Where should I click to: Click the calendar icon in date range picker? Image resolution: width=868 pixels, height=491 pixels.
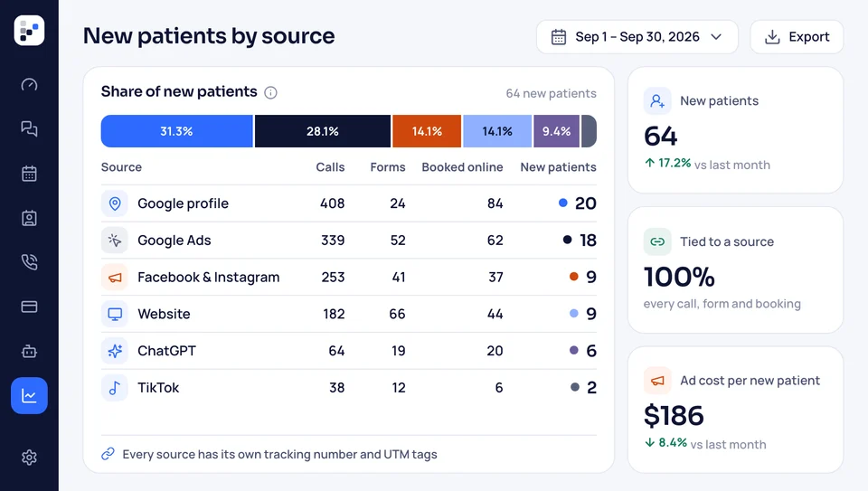[x=559, y=37]
